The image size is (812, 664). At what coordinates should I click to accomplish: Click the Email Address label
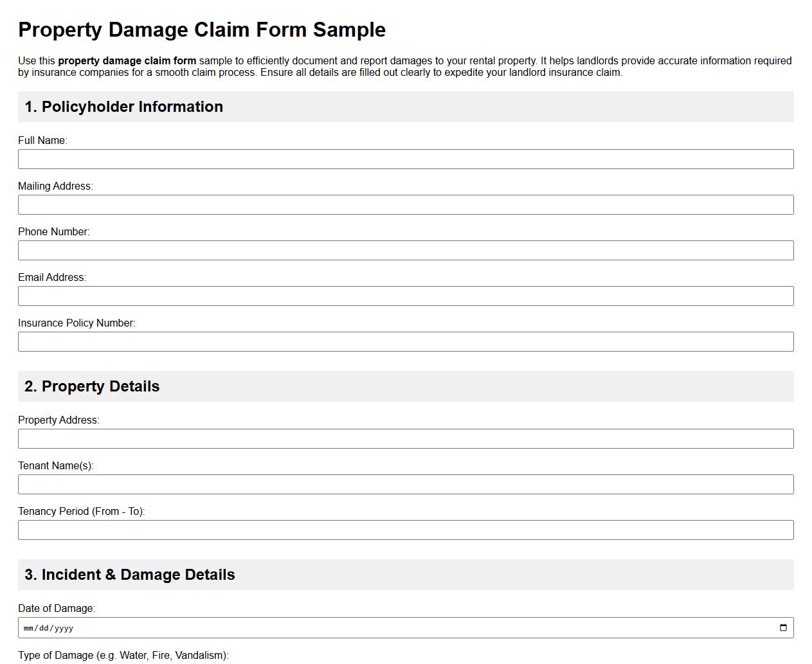(52, 278)
